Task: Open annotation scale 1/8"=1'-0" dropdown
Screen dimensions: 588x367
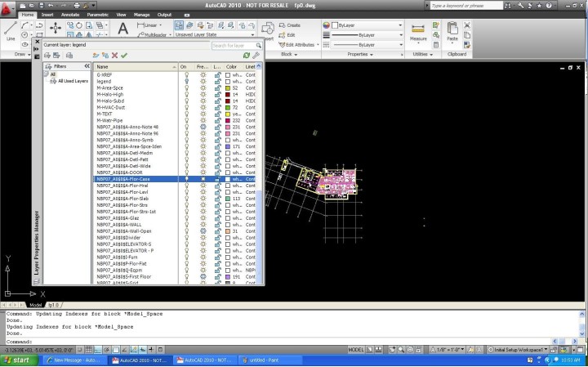Action: 448,350
